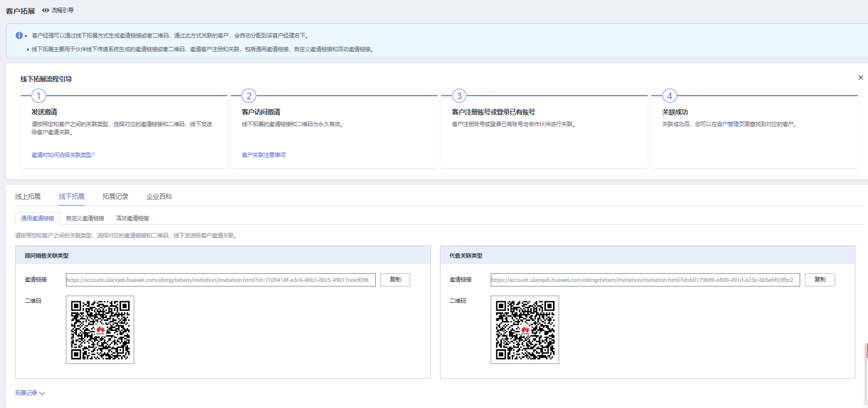
Task: Open the 企业百科 tab
Action: [159, 196]
